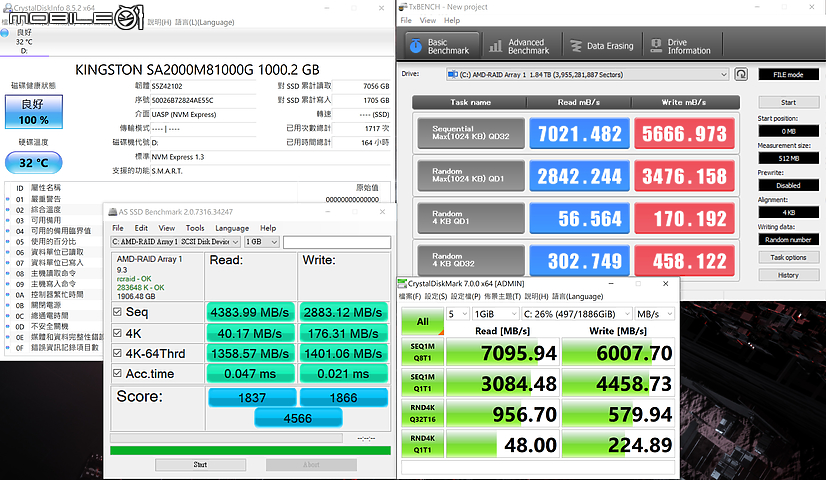This screenshot has width=826, height=480.
Task: Open the Edit menu in AS SSD Benchmark
Action: click(141, 228)
